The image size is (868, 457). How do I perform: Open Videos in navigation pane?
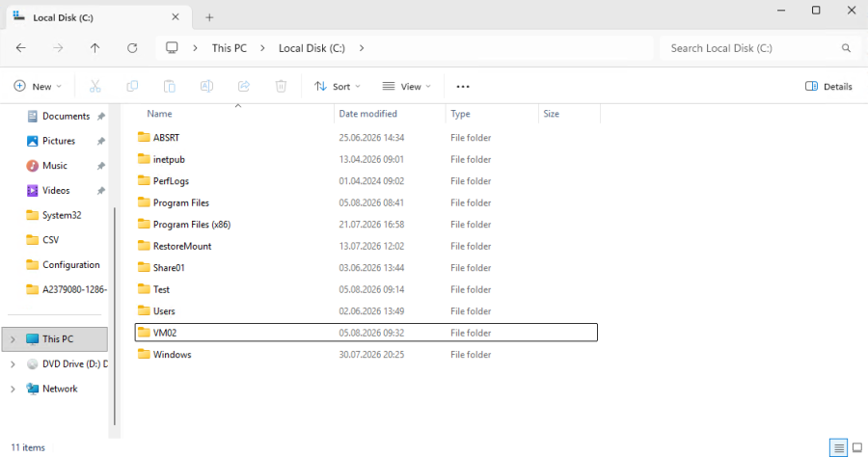pos(56,190)
